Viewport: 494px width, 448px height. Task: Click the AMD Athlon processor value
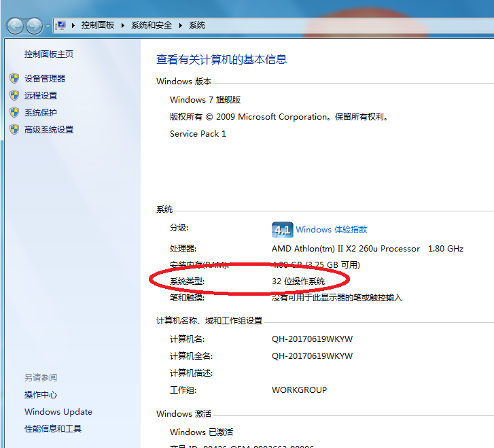[368, 249]
